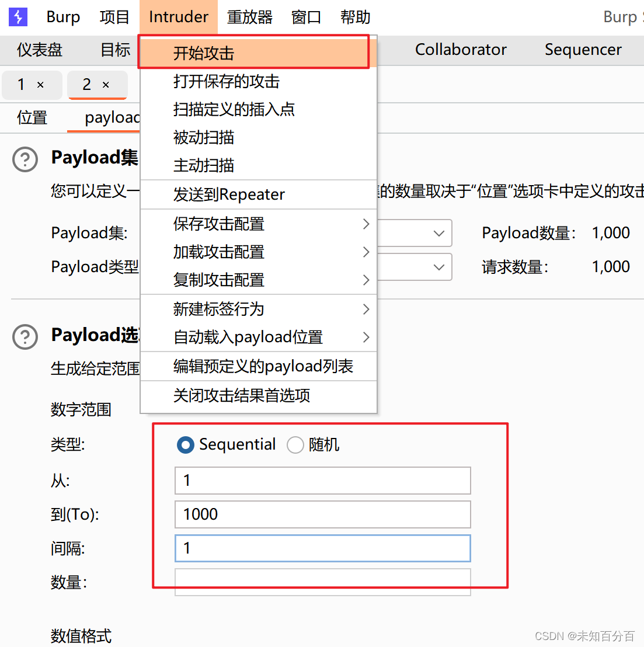Click the Payload数量 value 1,000
Screen dimensions: 644x647
click(x=611, y=233)
